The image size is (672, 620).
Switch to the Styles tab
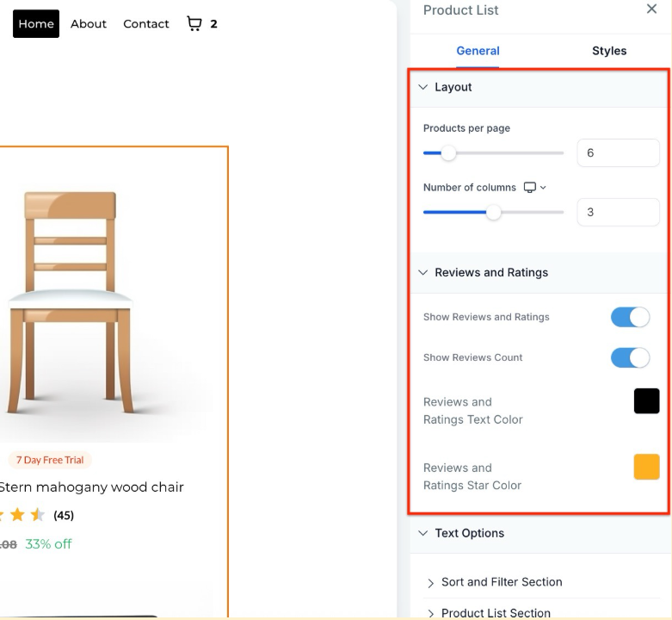609,51
